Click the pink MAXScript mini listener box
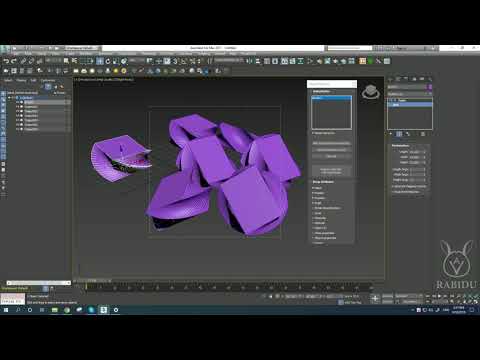 coord(12,296)
